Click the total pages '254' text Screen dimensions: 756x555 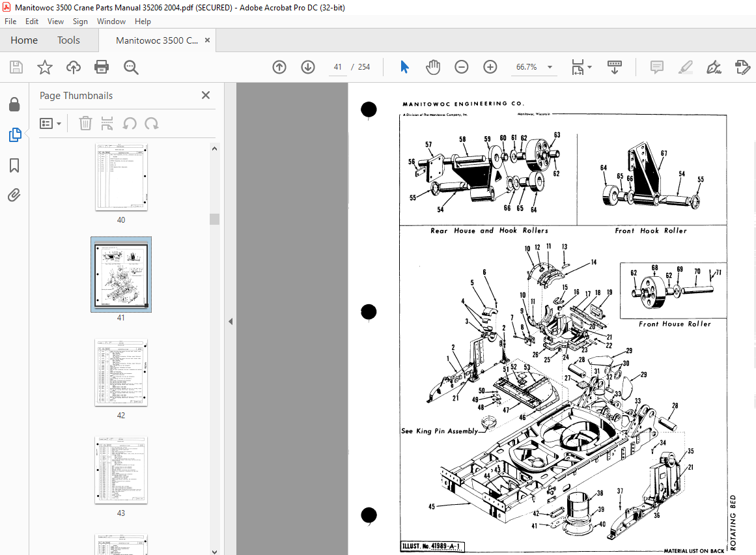(364, 67)
